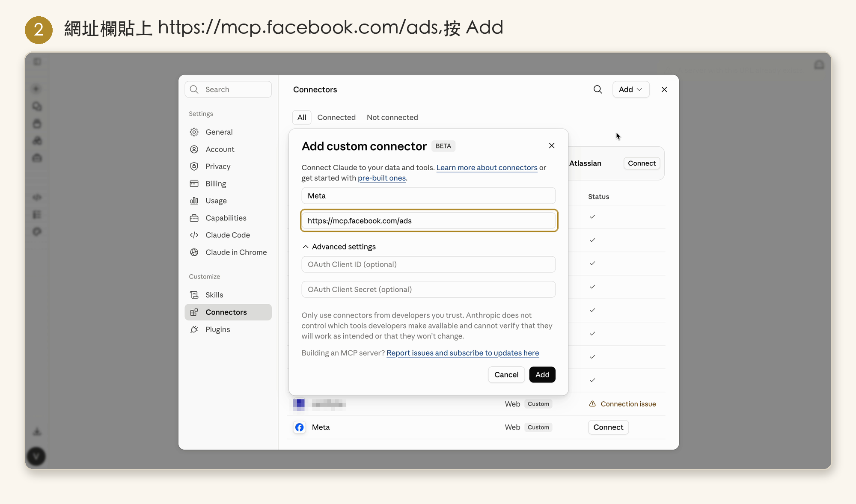This screenshot has width=856, height=504.
Task: Select the Account person icon
Action: (x=194, y=149)
